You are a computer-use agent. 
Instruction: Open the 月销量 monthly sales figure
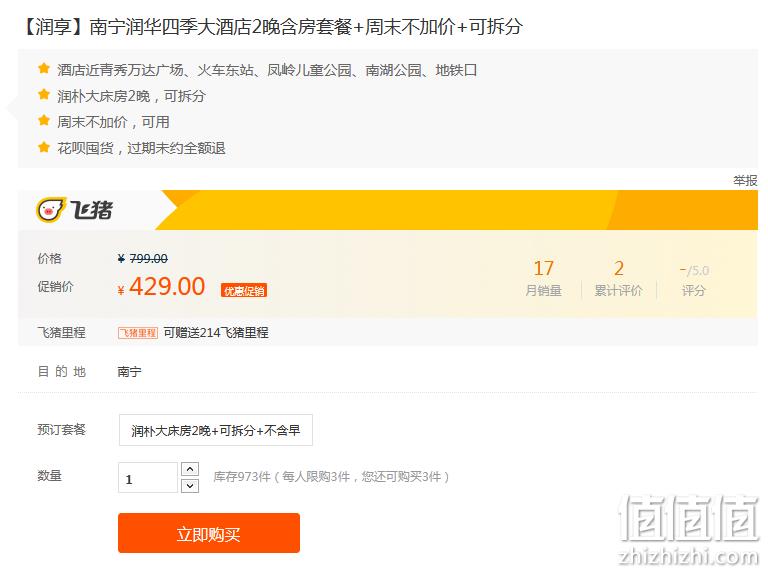pyautogui.click(x=544, y=279)
